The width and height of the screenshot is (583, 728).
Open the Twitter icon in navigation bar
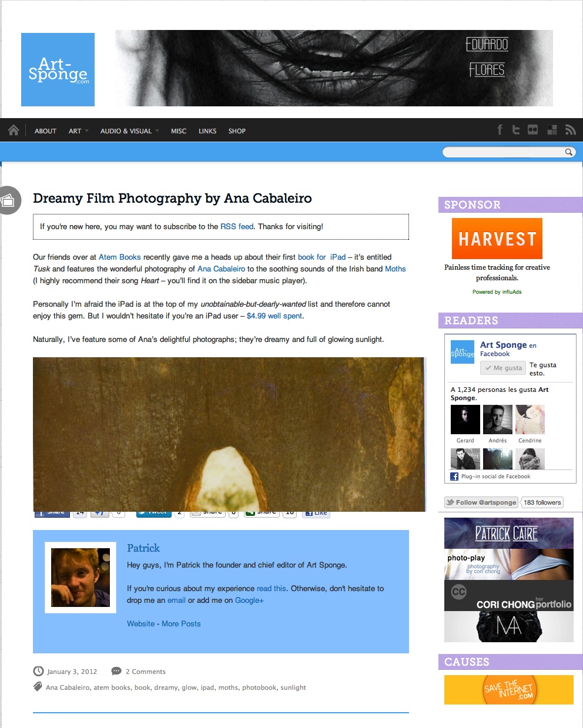[x=516, y=130]
